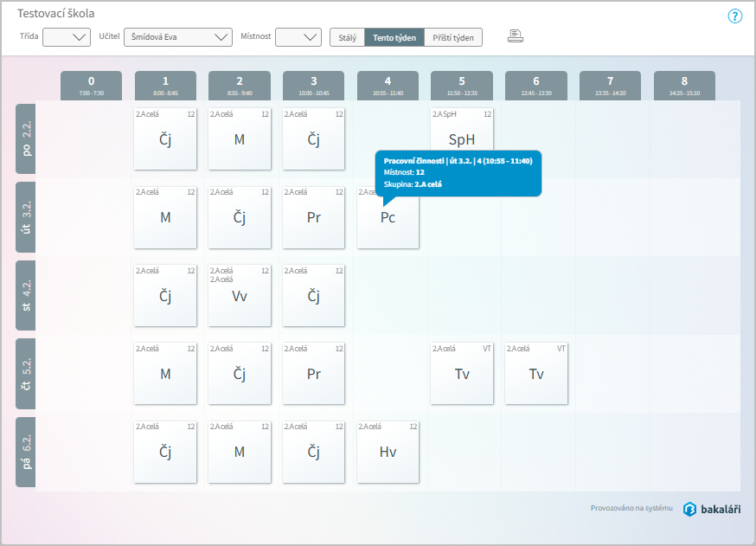This screenshot has height=546, width=756.
Task: Click Tuesday Pr lesson in period 3
Action: tap(314, 218)
